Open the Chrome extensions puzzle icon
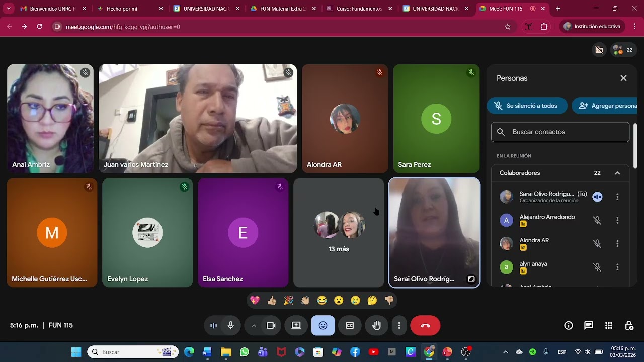This screenshot has height=362, width=644. pyautogui.click(x=544, y=27)
